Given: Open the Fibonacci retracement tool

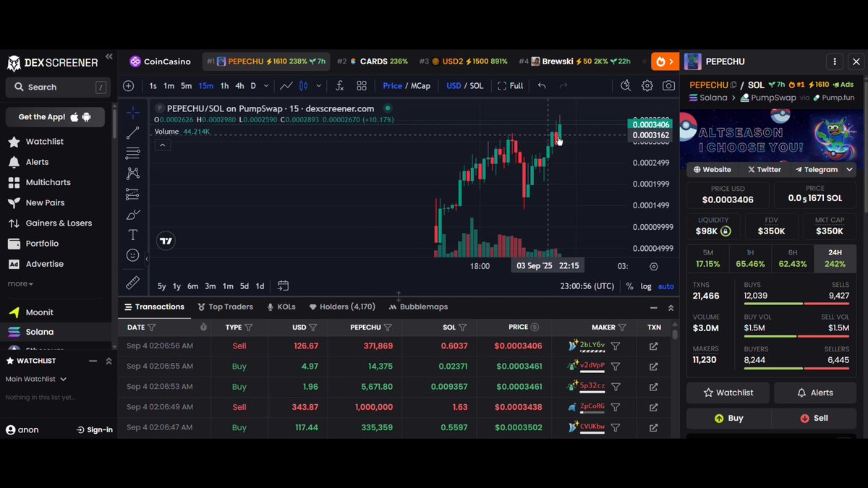Looking at the screenshot, I should point(133,153).
